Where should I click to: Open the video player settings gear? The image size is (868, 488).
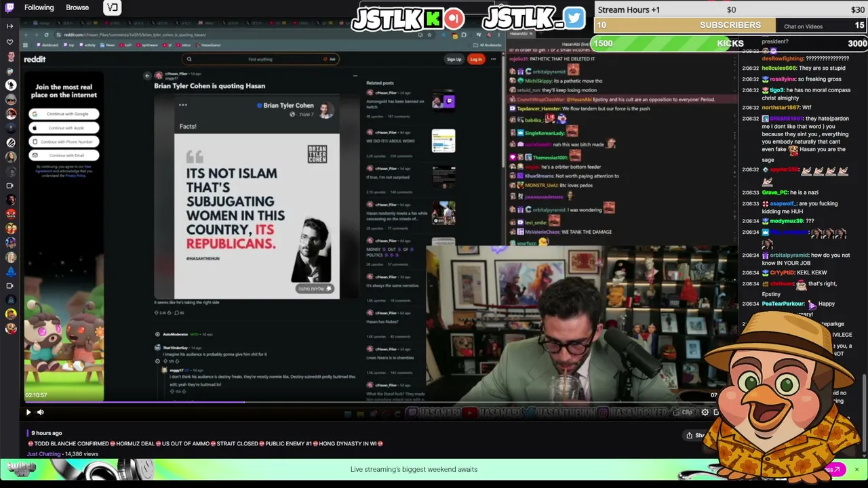click(705, 412)
